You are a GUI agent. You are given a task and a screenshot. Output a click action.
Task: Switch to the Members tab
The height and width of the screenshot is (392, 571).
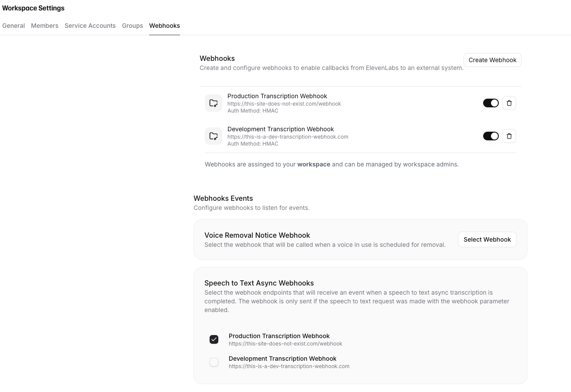click(44, 26)
